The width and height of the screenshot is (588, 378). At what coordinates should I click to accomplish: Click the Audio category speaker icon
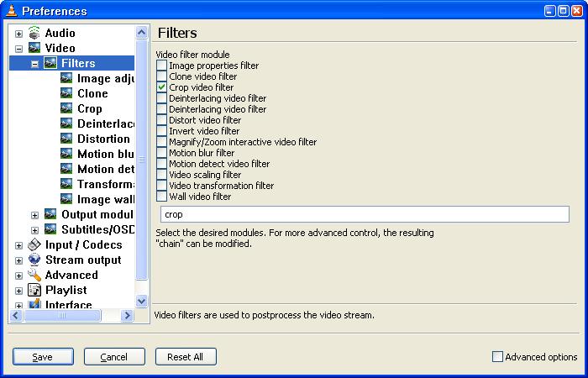point(34,33)
